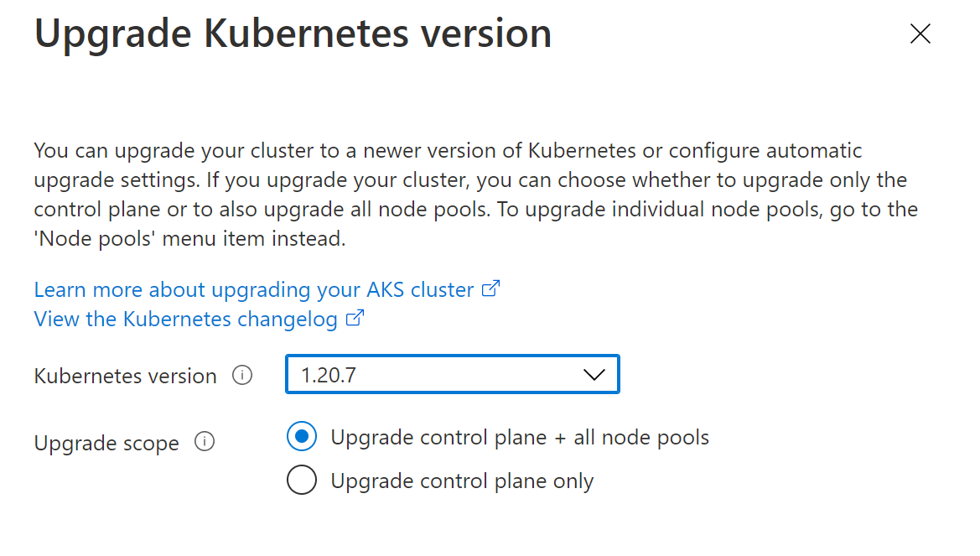
Task: Click the 1.20.7 value in version combo box
Action: (329, 376)
